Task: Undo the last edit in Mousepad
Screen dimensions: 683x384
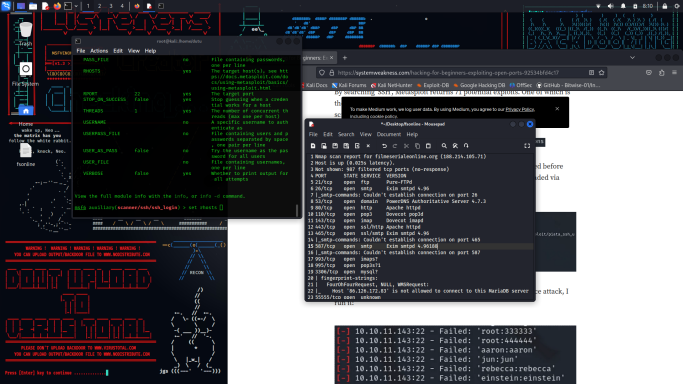Action: coord(385,146)
